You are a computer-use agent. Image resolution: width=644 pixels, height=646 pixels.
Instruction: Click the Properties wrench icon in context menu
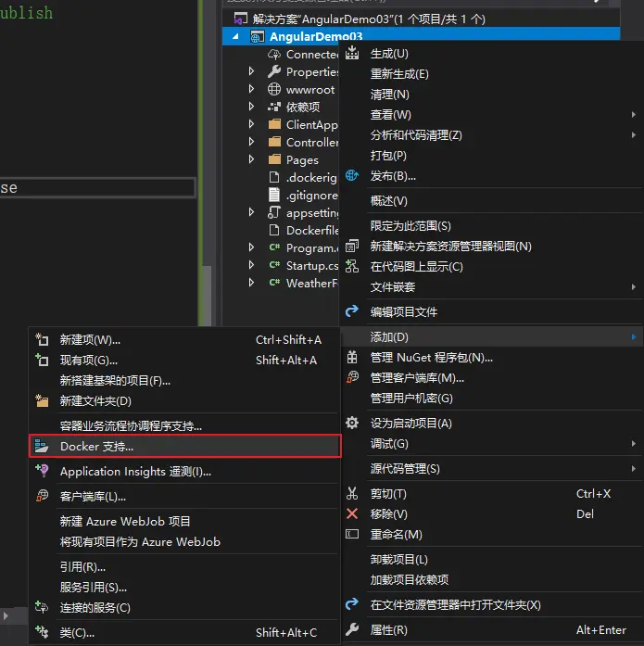(x=352, y=629)
